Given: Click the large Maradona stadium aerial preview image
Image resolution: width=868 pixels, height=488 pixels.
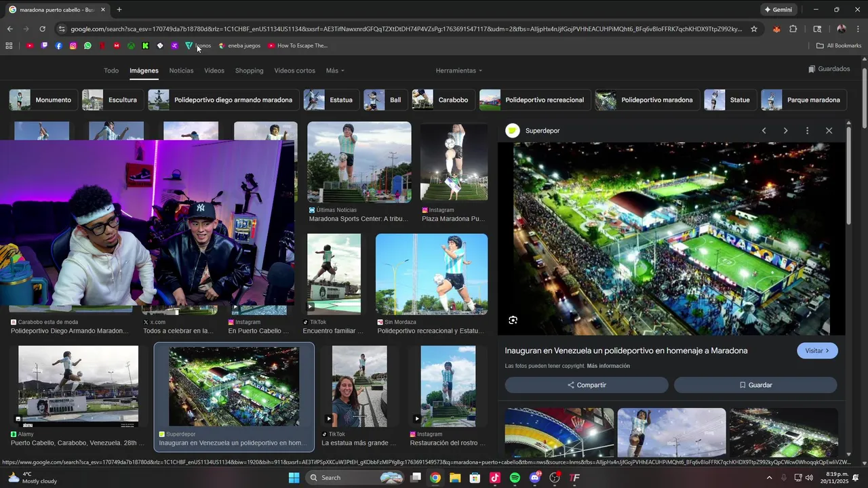Looking at the screenshot, I should 671,239.
